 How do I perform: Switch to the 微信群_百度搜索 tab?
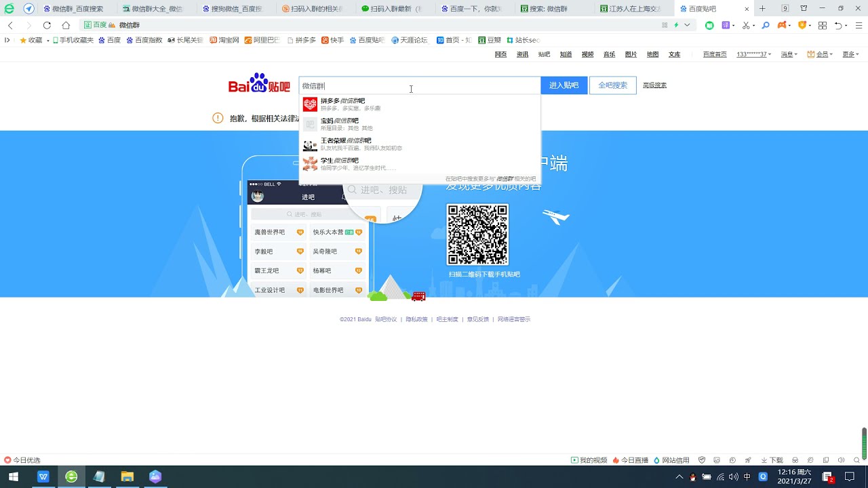click(78, 9)
